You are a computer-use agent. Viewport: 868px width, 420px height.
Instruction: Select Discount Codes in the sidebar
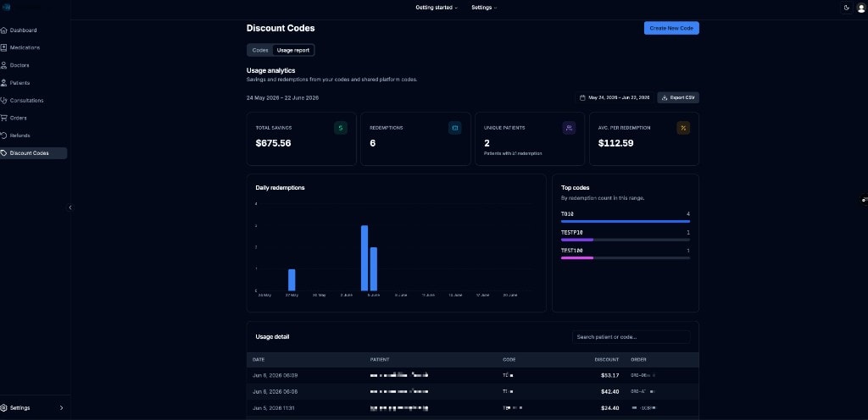point(33,153)
